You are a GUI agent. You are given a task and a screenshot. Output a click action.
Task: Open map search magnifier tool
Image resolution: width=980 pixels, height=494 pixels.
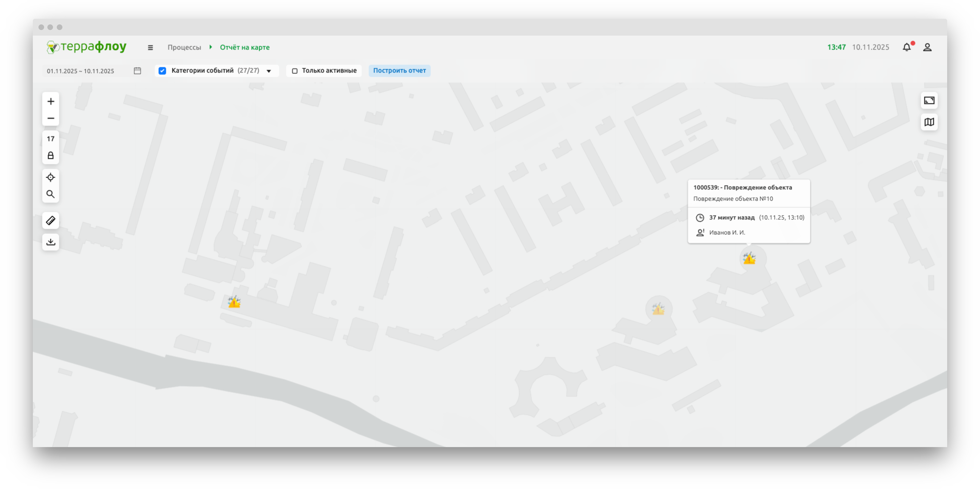click(x=51, y=194)
